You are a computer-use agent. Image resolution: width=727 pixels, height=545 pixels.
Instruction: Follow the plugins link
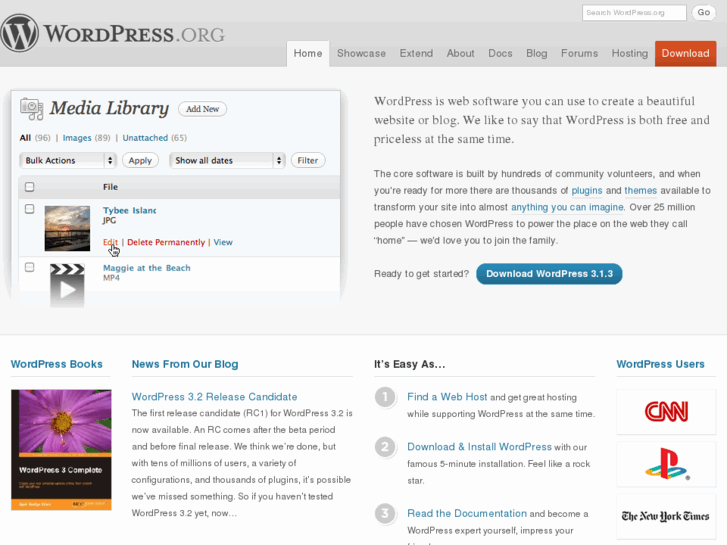(587, 191)
